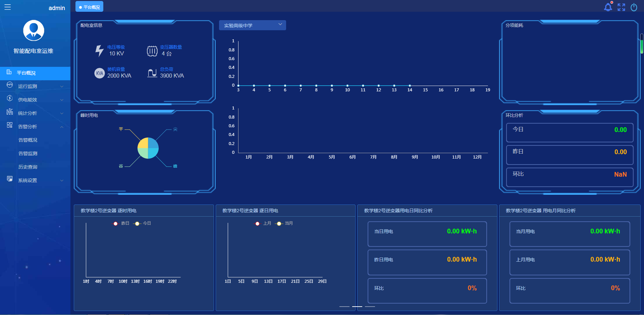Open the 运行监测 menu label
The height and width of the screenshot is (315, 644).
click(28, 86)
